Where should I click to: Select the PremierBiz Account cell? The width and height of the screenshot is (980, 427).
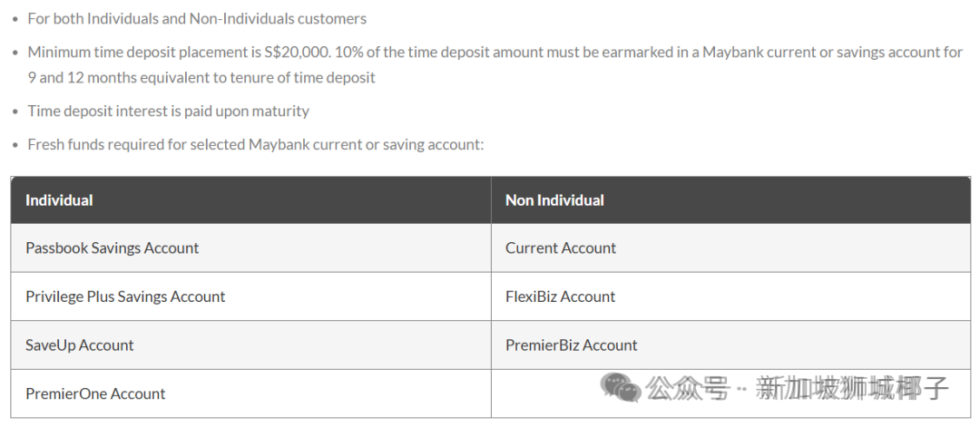571,345
